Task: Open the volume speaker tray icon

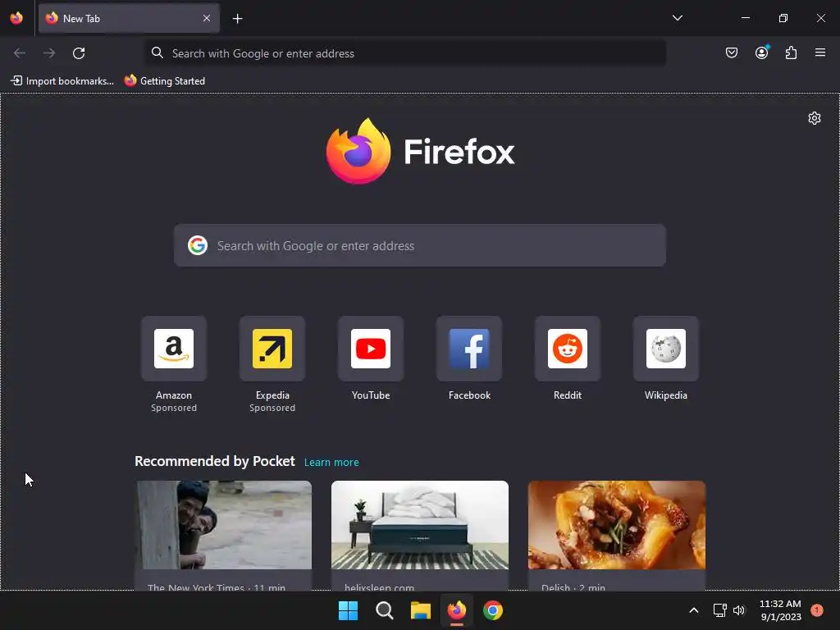Action: click(739, 610)
